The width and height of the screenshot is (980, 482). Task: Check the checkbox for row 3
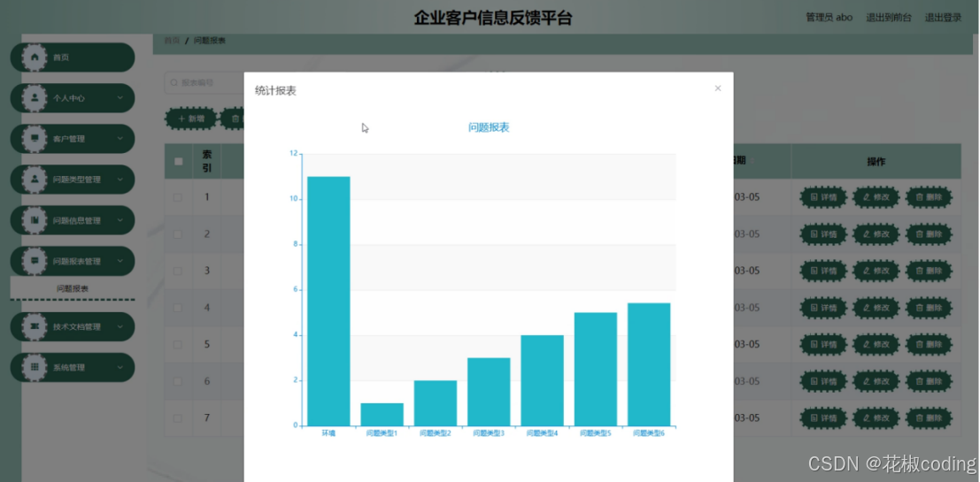(x=178, y=271)
